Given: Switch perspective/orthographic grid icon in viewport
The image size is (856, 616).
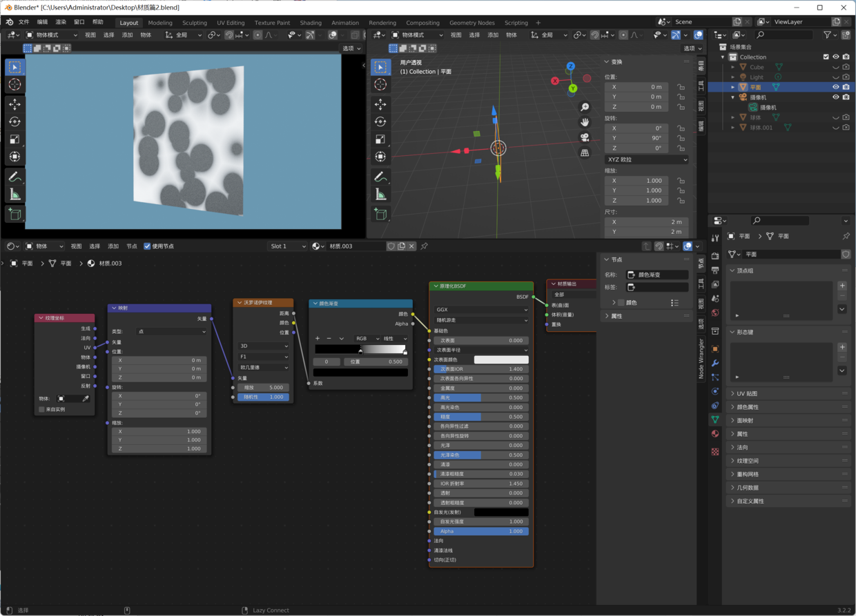Looking at the screenshot, I should (x=585, y=153).
